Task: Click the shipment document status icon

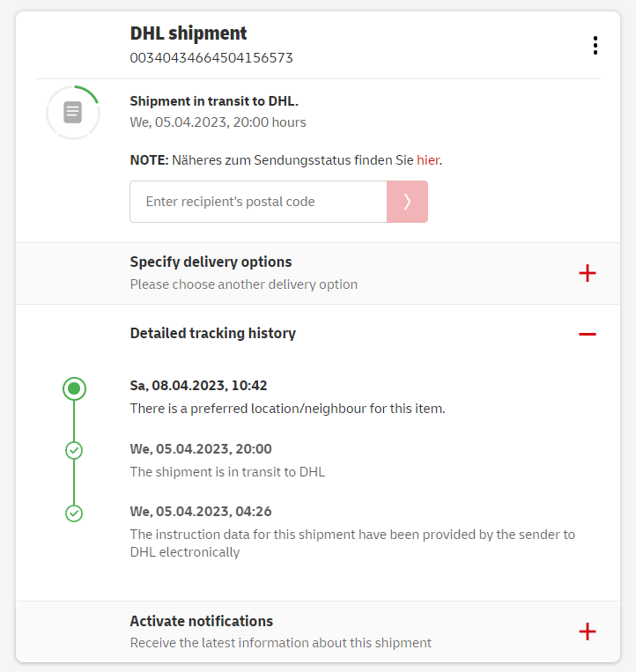Action: (73, 113)
